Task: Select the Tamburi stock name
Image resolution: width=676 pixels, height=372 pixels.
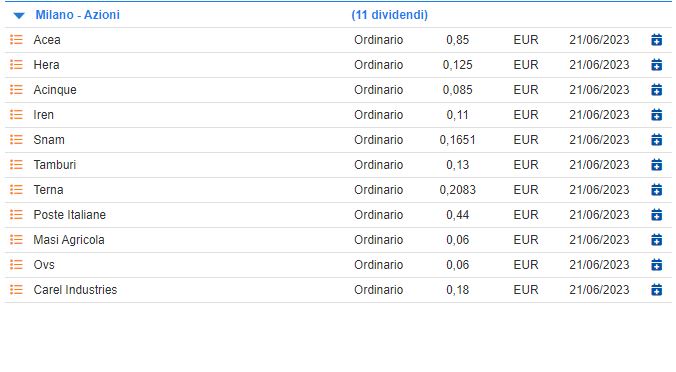Action: (55, 165)
